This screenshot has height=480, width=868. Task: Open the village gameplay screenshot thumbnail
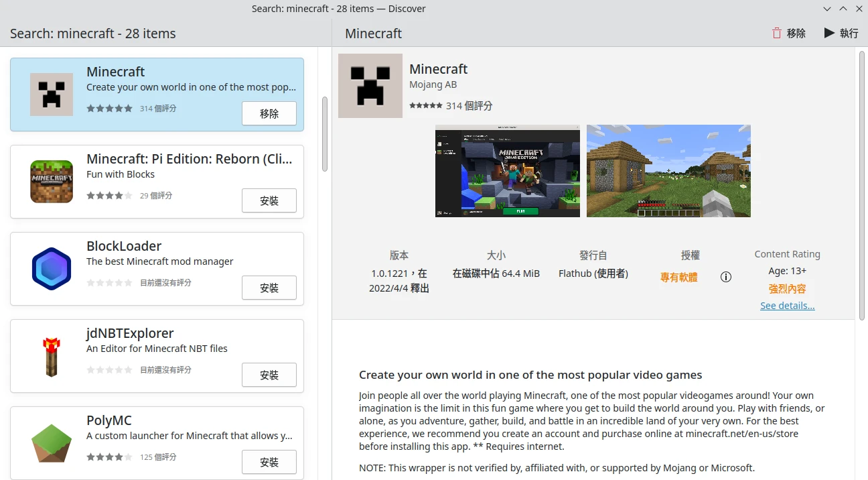668,171
